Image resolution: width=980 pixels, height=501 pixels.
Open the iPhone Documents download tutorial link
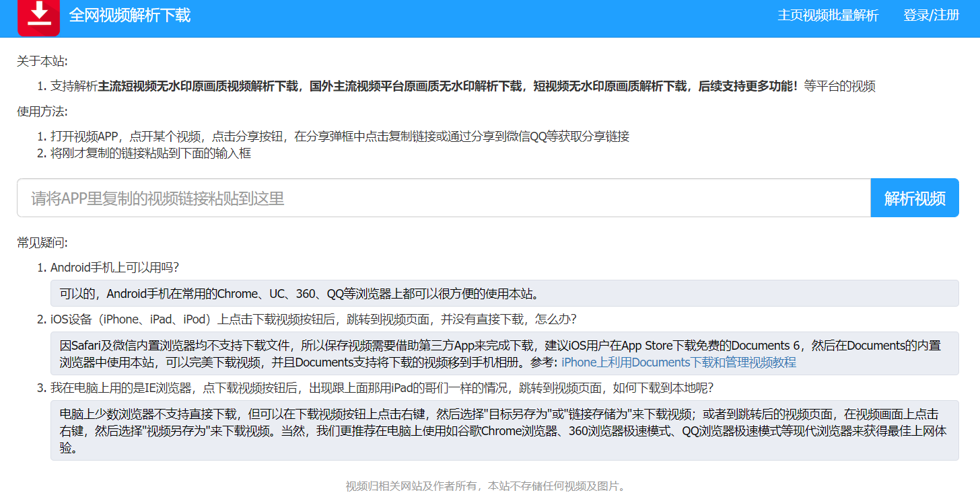(x=678, y=362)
